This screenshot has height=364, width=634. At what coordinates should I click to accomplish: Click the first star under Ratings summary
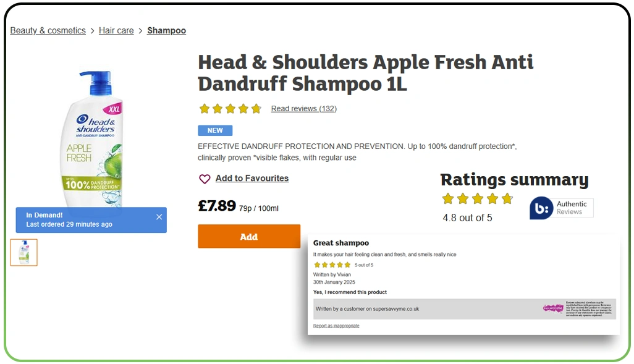tap(448, 199)
